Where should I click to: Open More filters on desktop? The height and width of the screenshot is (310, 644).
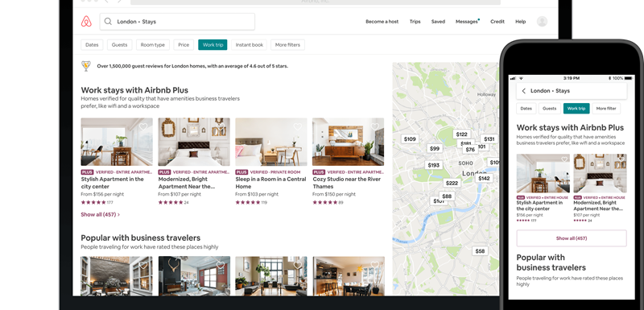287,45
